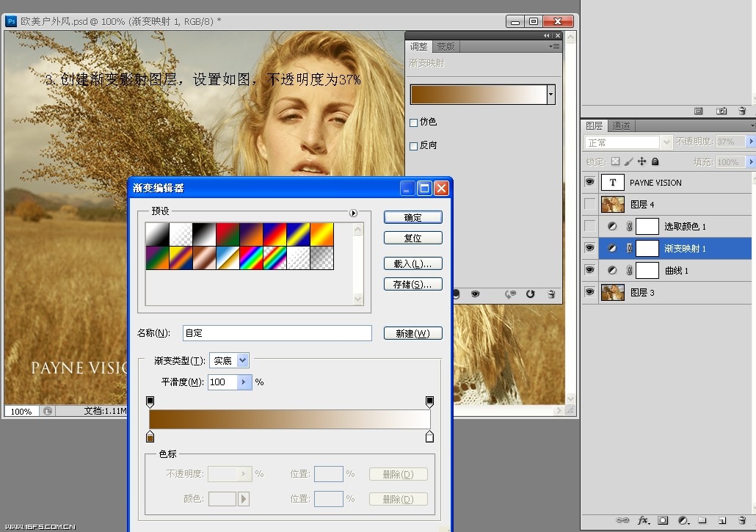Open the layer blend mode 正常 dropdown

[x=666, y=142]
